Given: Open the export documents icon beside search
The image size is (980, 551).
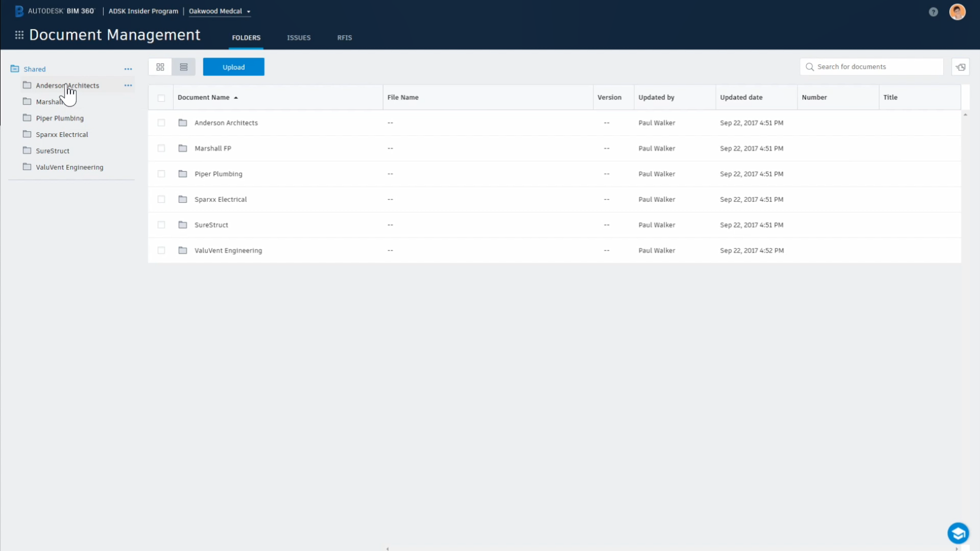Looking at the screenshot, I should click(961, 66).
